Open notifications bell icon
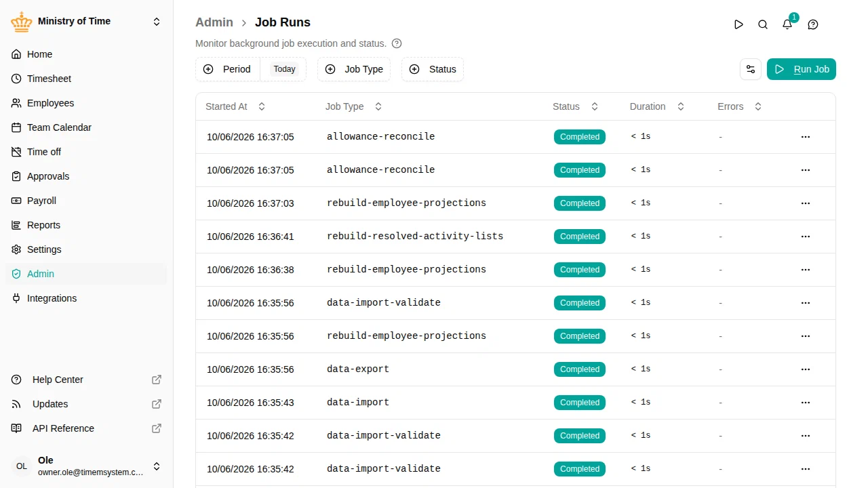868x488 pixels. tap(787, 24)
